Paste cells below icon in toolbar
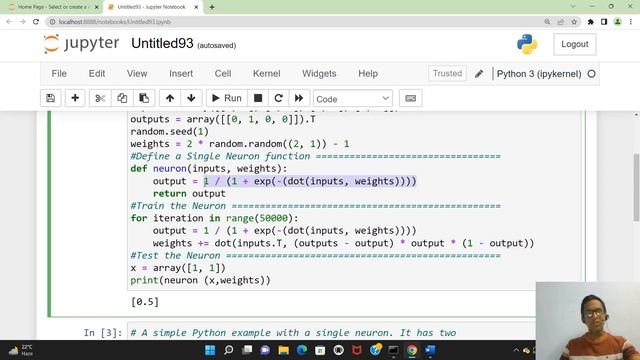The height and width of the screenshot is (360, 640). click(144, 98)
